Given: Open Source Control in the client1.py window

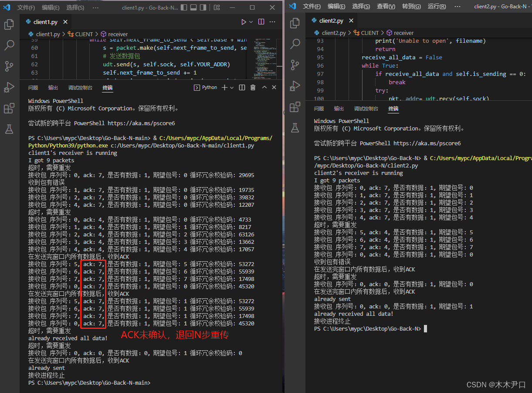Looking at the screenshot, I should tap(9, 66).
